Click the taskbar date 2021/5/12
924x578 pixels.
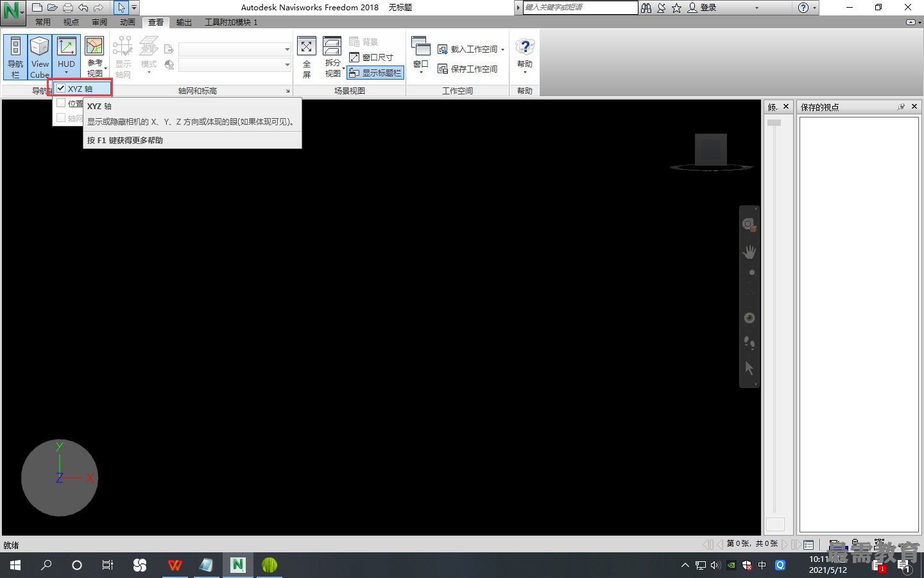(828, 570)
